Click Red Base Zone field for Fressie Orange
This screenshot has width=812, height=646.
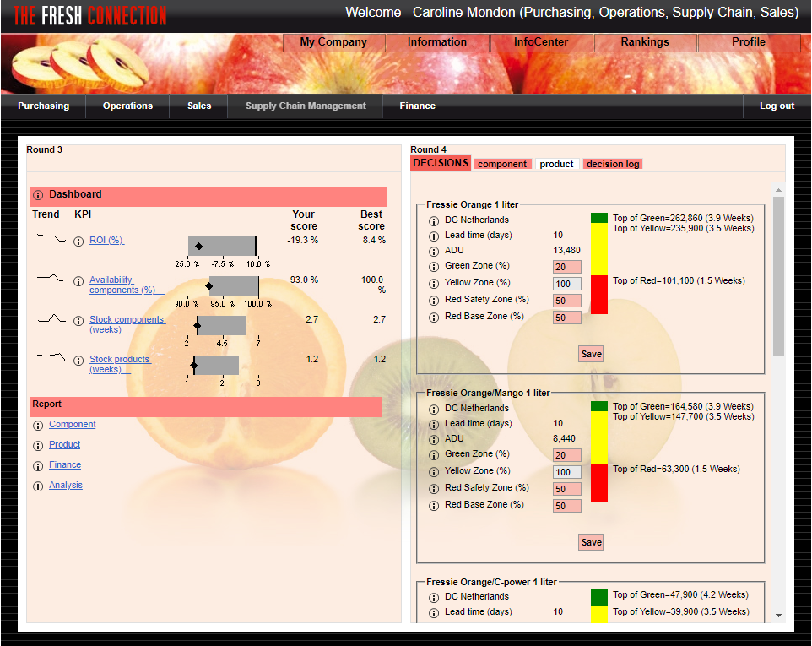pyautogui.click(x=567, y=318)
